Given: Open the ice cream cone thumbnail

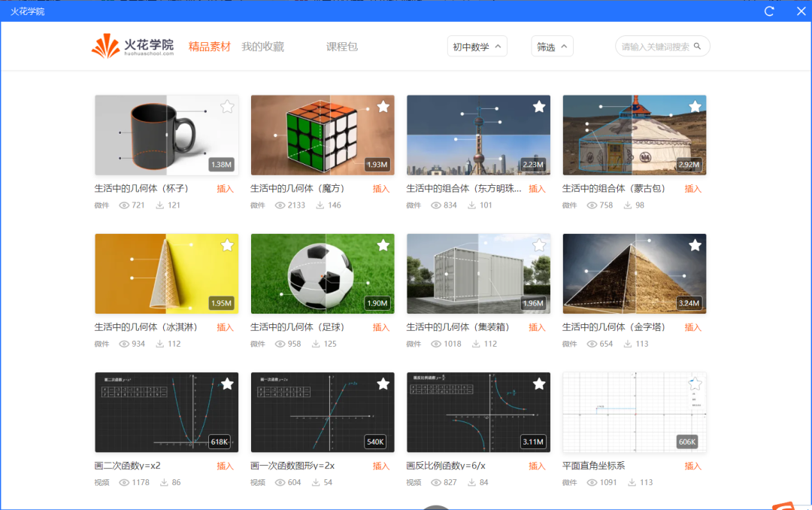Looking at the screenshot, I should (167, 274).
